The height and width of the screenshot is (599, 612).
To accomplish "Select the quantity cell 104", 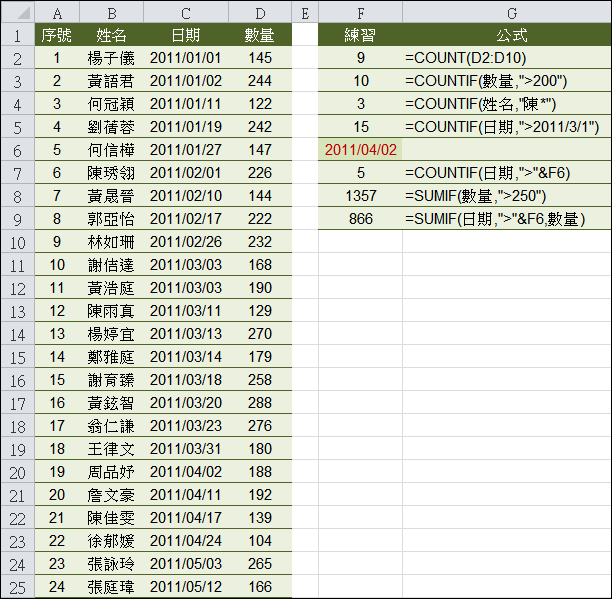I will pos(260,540).
